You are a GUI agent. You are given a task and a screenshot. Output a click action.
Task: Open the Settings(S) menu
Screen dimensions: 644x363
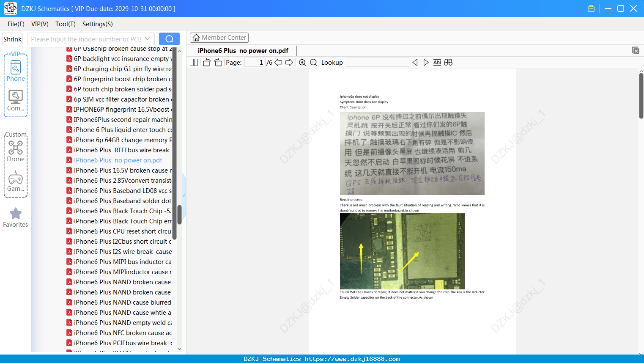(x=98, y=24)
